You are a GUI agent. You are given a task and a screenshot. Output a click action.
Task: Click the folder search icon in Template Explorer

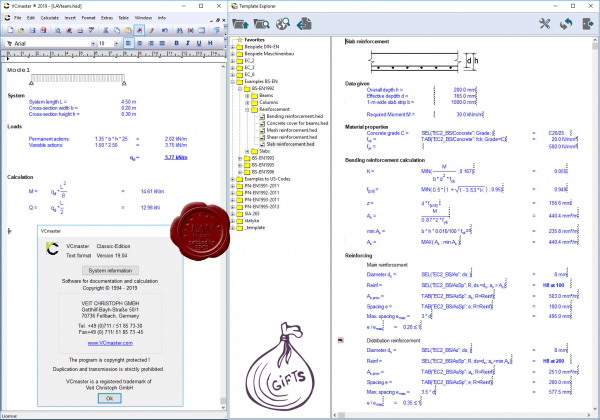click(x=261, y=24)
